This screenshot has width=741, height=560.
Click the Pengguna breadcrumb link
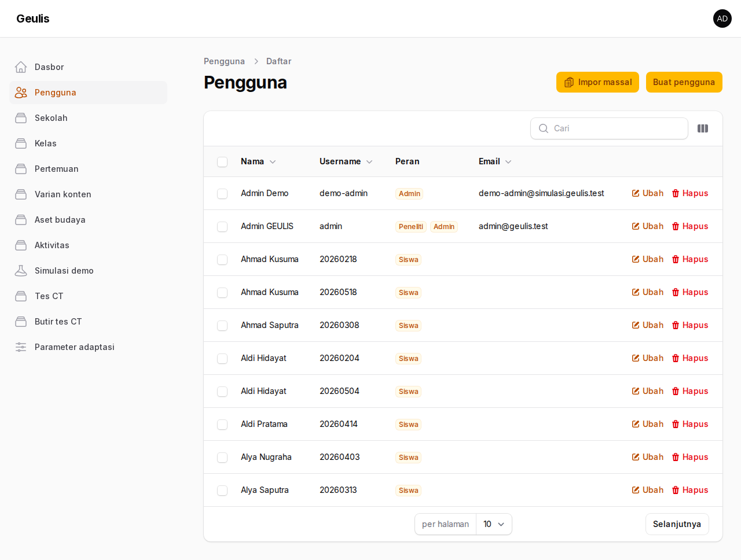[x=224, y=61]
